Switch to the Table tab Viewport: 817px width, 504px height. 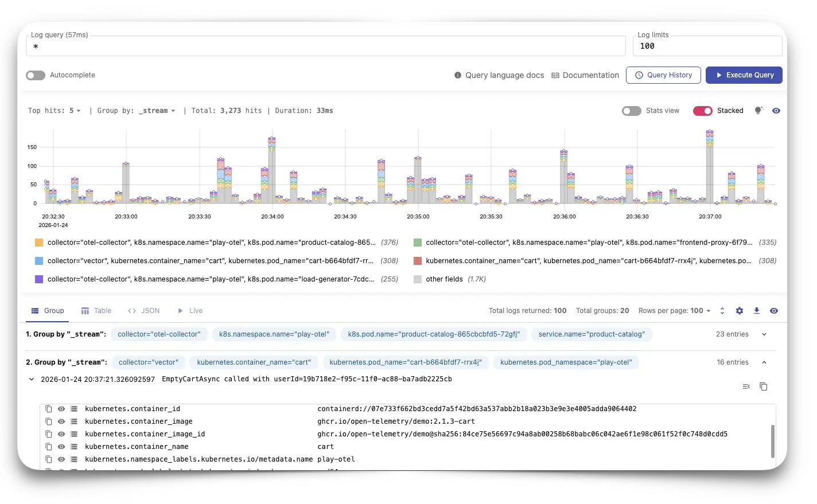(96, 311)
